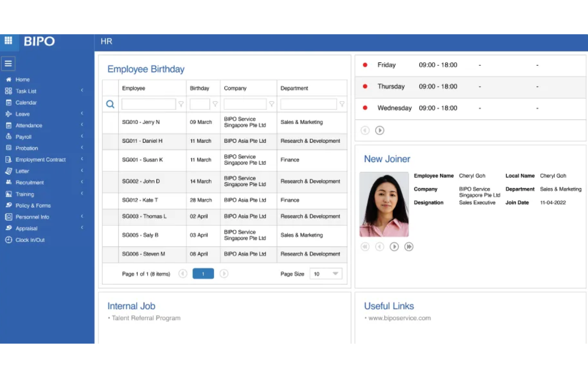Click the Talent Referral Program link
588x392 pixels.
(145, 318)
